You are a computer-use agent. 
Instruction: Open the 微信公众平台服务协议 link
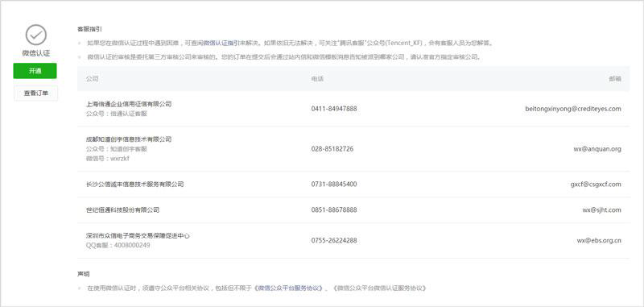289,288
